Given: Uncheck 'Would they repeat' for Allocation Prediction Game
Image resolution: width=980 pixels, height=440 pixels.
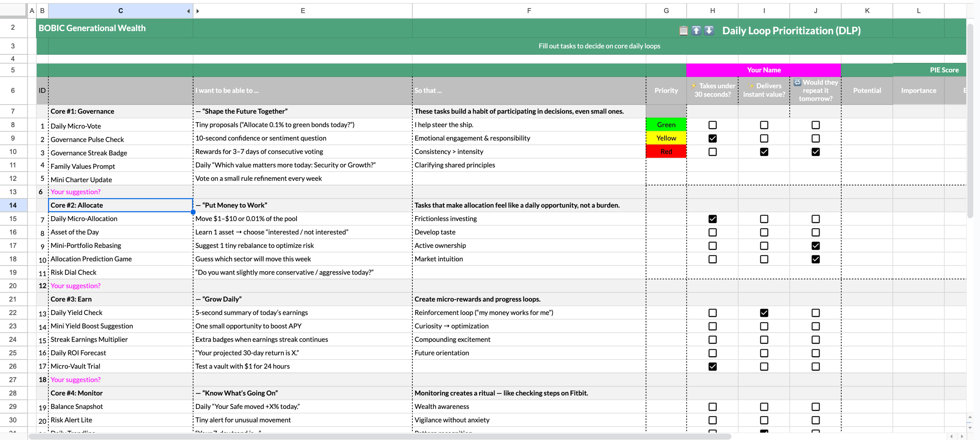Looking at the screenshot, I should click(x=815, y=259).
